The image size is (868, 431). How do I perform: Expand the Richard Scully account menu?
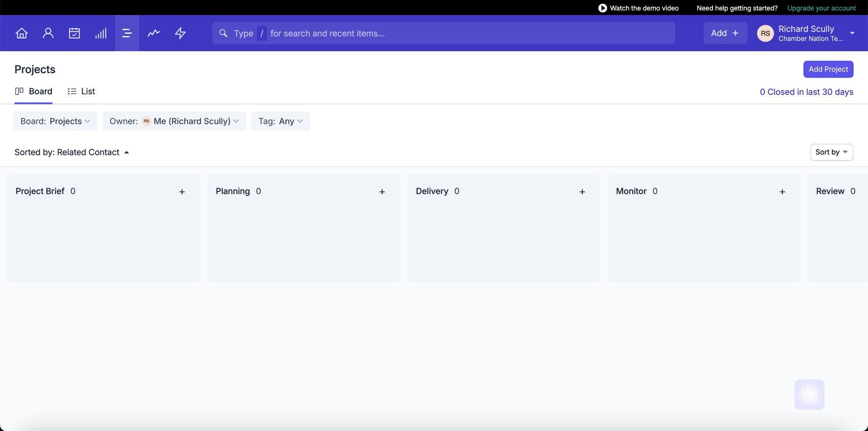[x=852, y=33]
